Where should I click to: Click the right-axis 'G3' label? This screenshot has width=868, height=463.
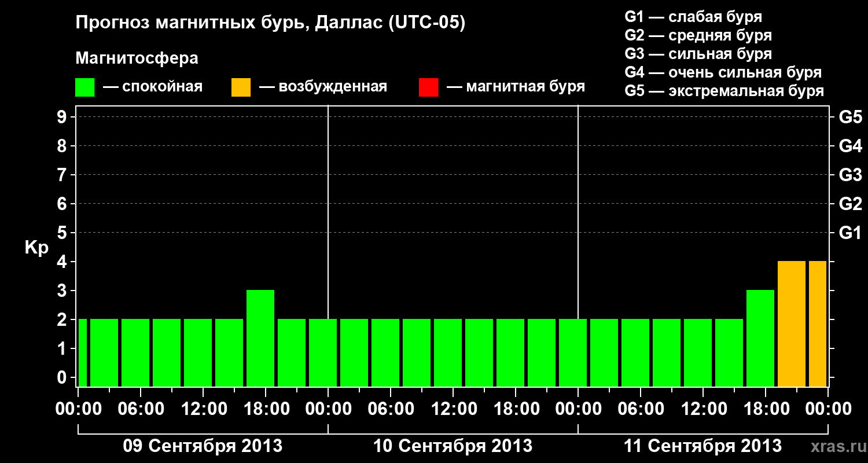(x=851, y=175)
